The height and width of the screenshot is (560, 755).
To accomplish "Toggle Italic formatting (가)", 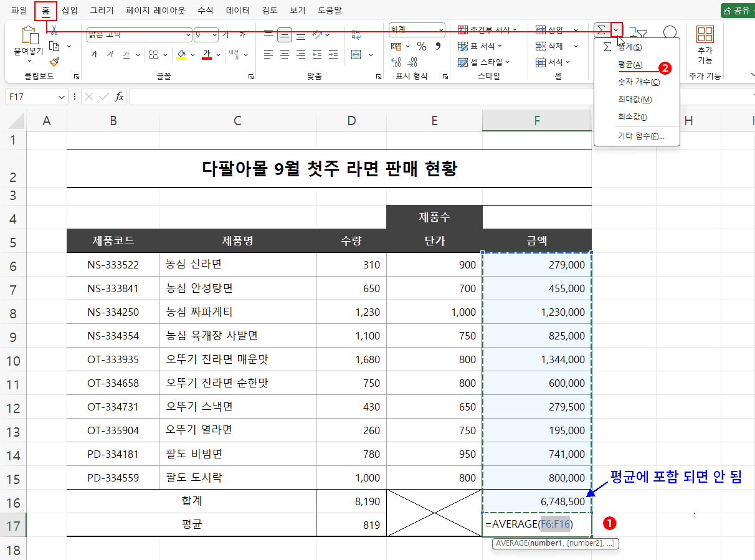I will (x=110, y=55).
